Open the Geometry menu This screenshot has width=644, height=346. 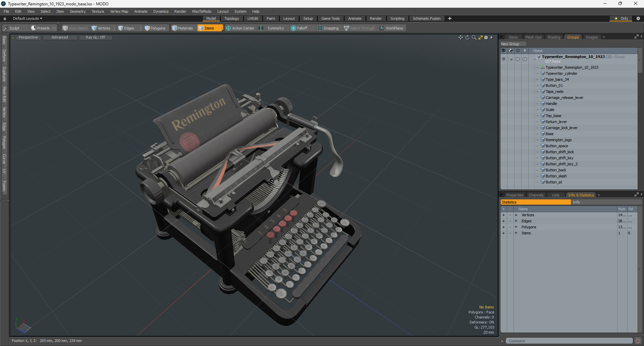77,11
